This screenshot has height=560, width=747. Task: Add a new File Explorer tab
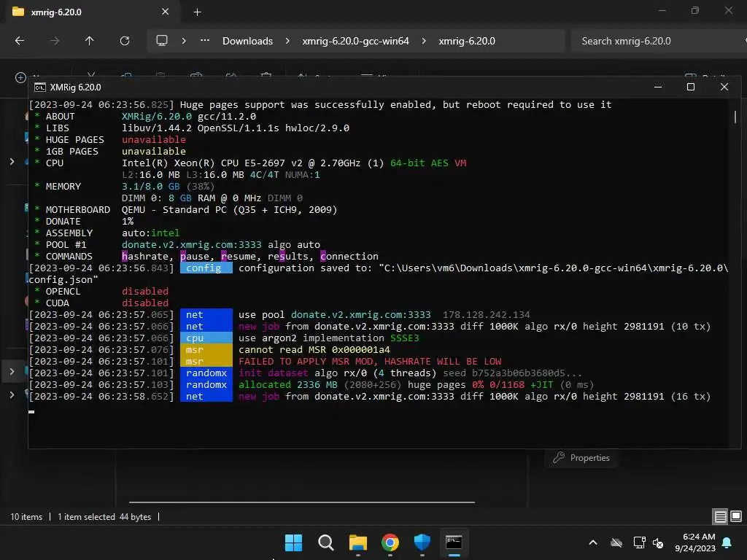click(197, 12)
